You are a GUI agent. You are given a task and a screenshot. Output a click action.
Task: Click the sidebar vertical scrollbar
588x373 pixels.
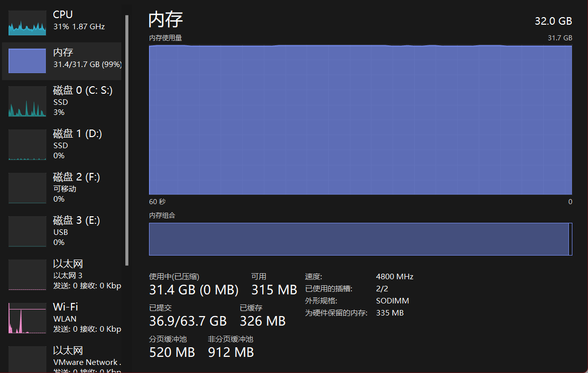click(127, 141)
